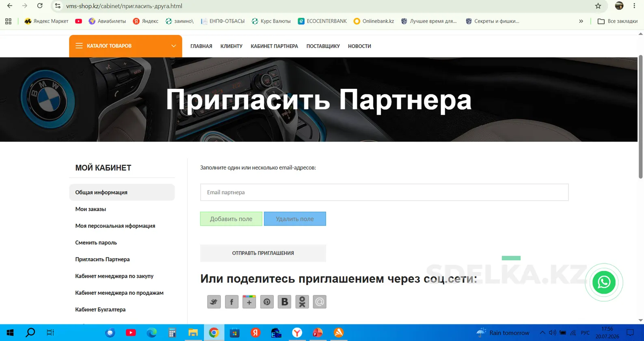The image size is (644, 341).
Task: Focus the Email партнера input field
Action: point(384,192)
